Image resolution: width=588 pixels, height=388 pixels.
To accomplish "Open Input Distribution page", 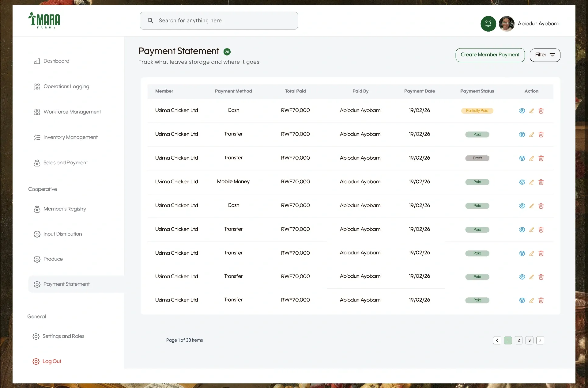I will point(58,234).
